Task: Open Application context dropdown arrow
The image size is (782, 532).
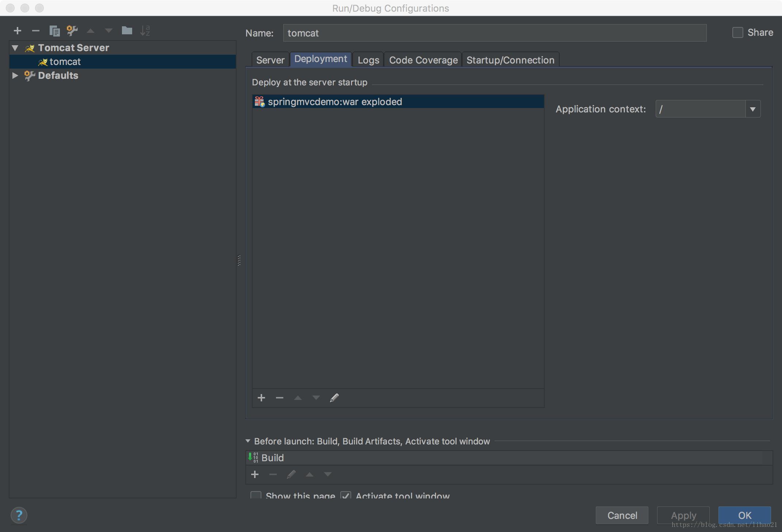Action: click(753, 109)
